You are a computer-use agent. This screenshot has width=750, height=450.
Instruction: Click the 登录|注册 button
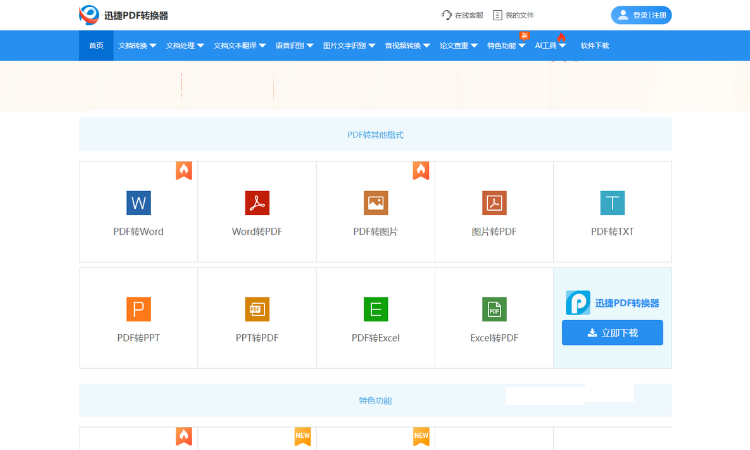641,15
